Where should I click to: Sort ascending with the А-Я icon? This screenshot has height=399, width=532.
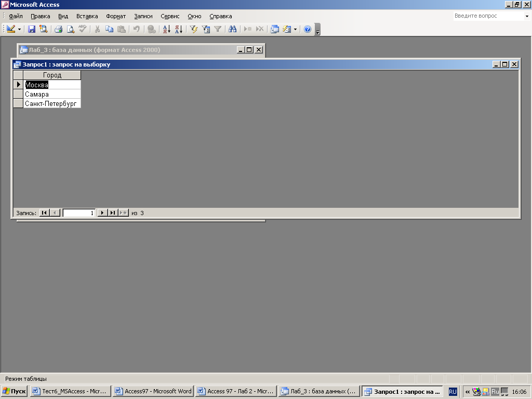(x=167, y=29)
